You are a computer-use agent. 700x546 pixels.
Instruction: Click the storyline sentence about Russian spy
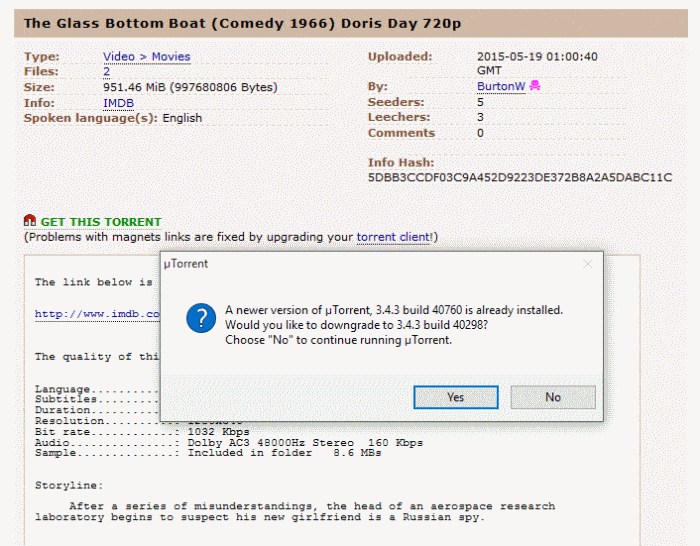coord(295,512)
